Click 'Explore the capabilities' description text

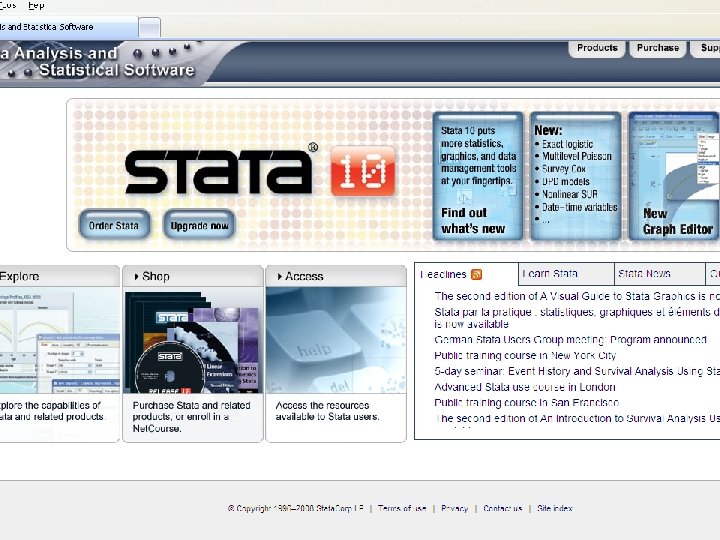coord(52,411)
